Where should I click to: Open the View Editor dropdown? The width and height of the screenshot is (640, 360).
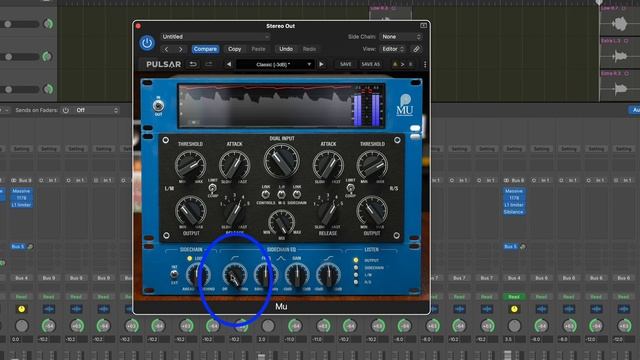pyautogui.click(x=393, y=49)
